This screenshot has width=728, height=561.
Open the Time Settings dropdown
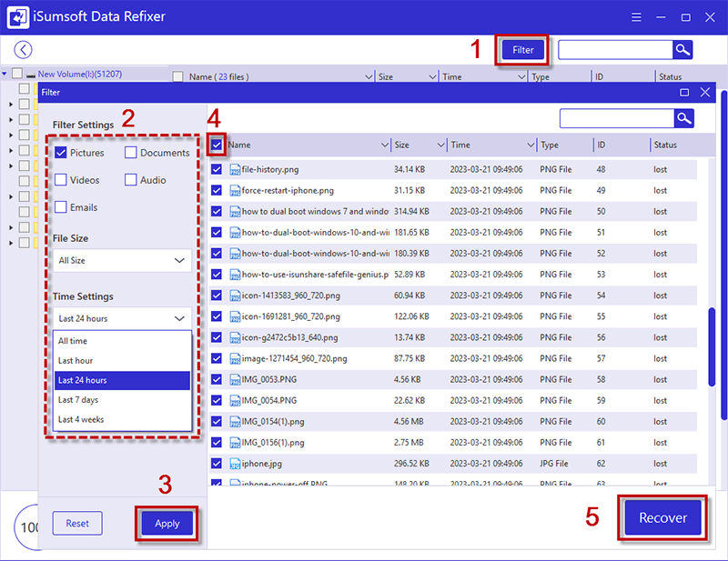click(x=122, y=318)
